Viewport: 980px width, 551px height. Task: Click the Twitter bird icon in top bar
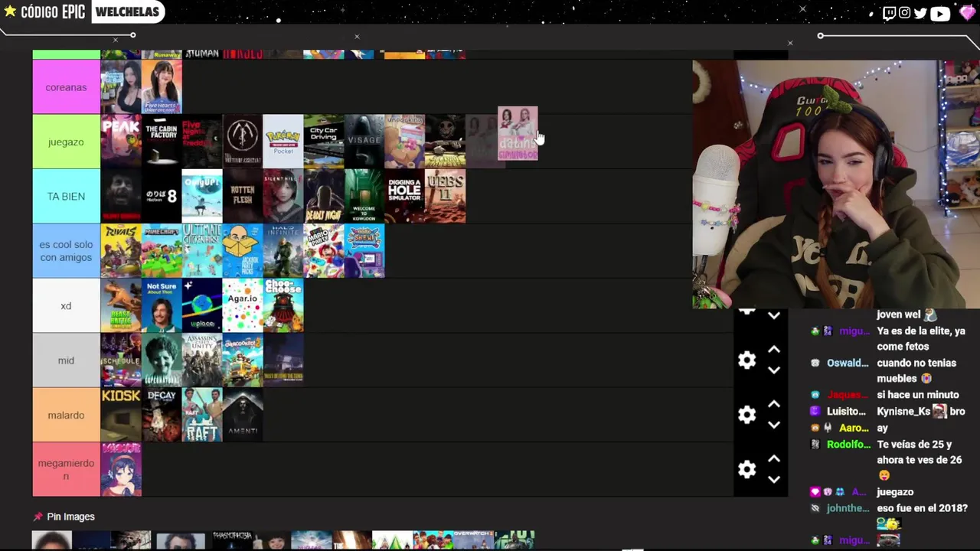tap(920, 13)
